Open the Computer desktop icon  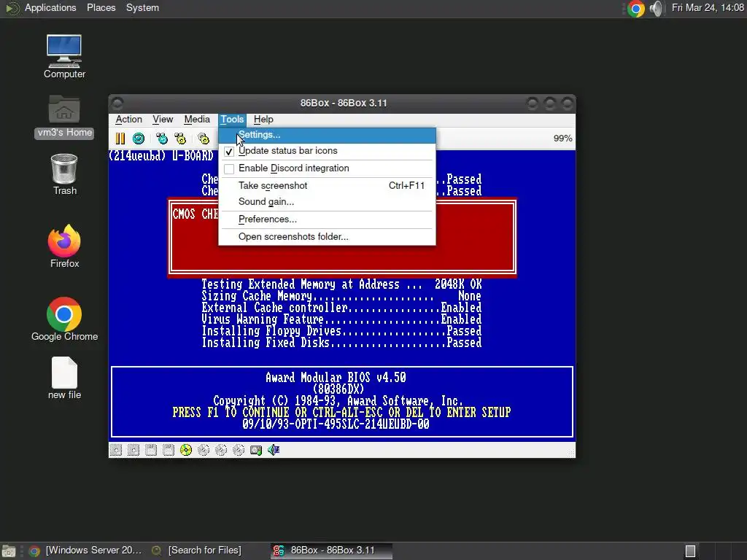pos(64,56)
